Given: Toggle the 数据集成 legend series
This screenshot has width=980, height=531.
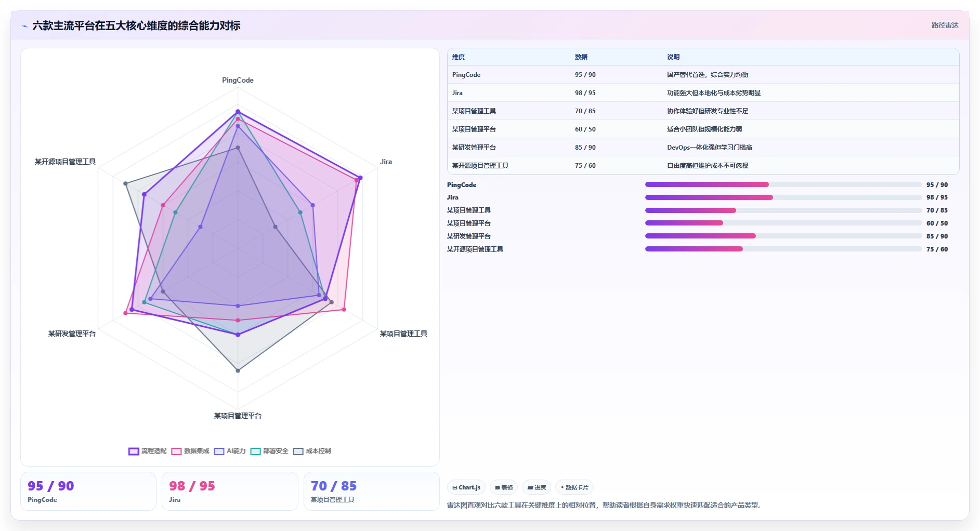Looking at the screenshot, I should click(190, 451).
